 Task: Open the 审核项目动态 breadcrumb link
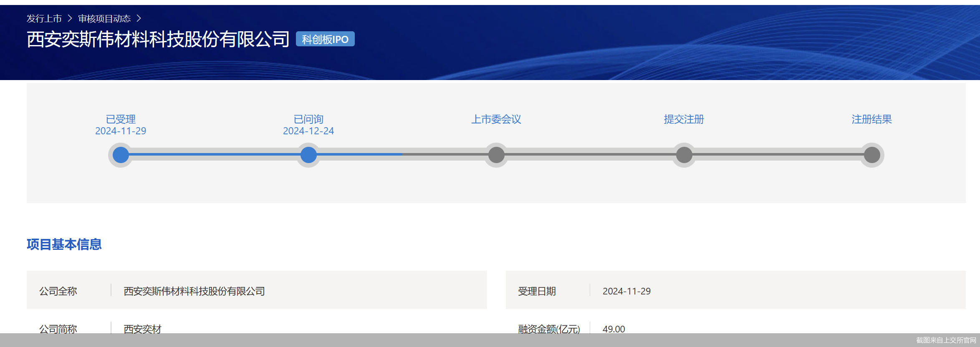click(104, 19)
